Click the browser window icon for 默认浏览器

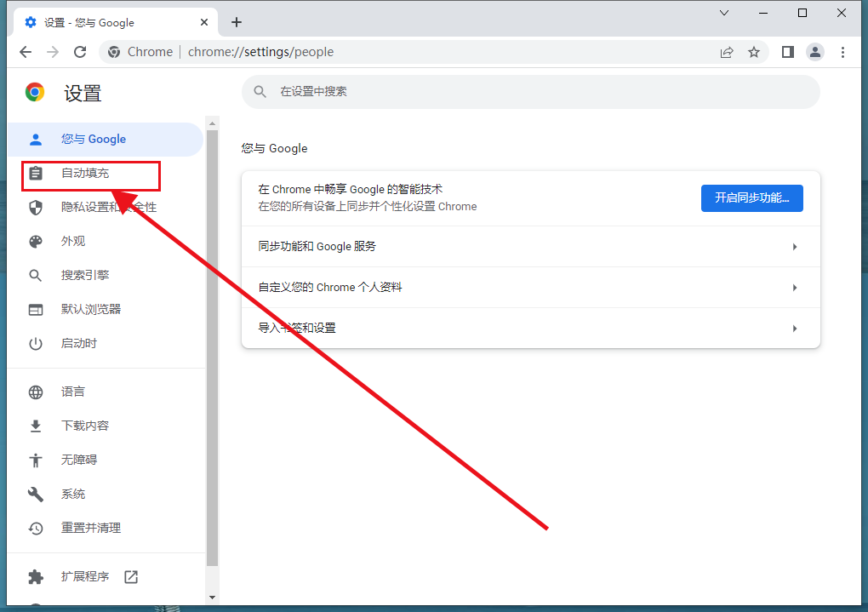[36, 310]
